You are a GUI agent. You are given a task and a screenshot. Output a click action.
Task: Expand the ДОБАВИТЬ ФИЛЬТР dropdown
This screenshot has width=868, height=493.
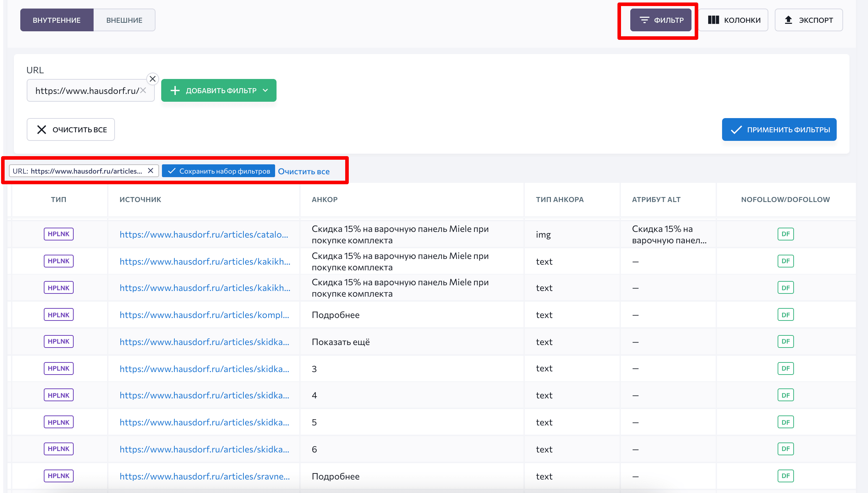click(x=219, y=90)
